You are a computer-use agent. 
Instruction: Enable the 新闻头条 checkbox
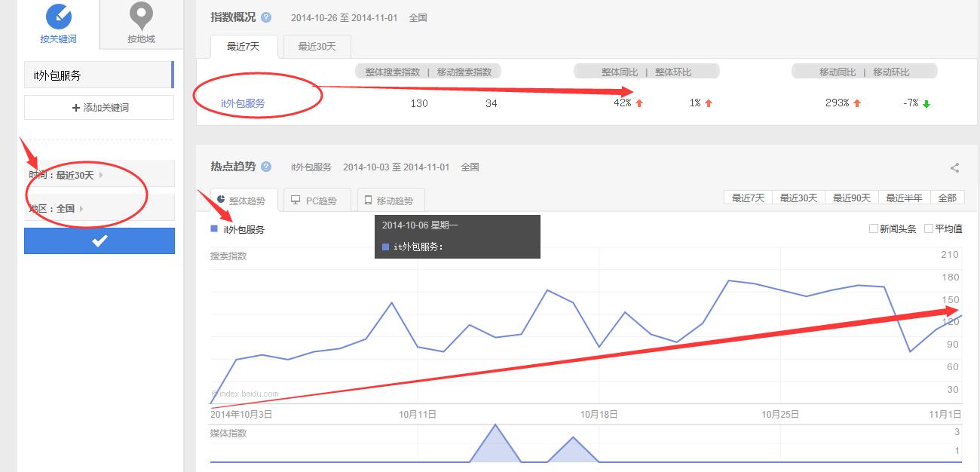(x=874, y=228)
